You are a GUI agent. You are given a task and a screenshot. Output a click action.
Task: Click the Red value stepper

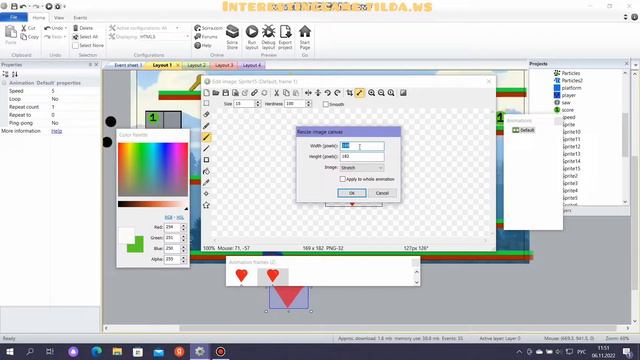[x=183, y=227]
